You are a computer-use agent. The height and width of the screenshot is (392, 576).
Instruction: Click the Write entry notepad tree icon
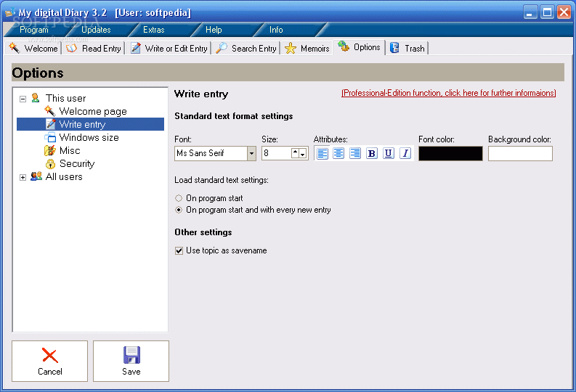click(x=51, y=124)
